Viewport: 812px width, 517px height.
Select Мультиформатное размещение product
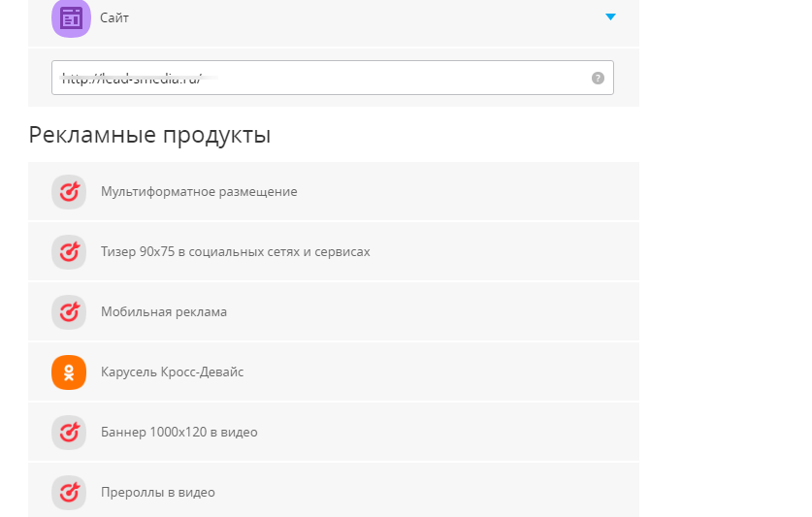334,192
